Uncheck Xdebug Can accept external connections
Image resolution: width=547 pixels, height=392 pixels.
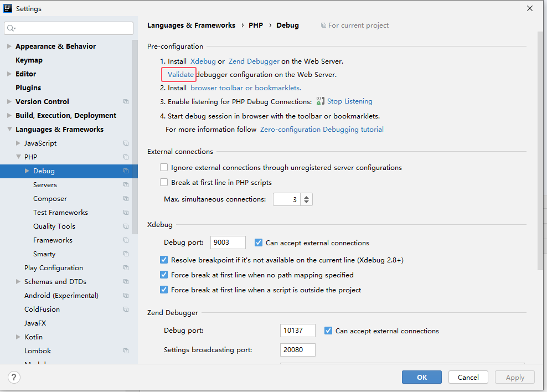click(259, 243)
